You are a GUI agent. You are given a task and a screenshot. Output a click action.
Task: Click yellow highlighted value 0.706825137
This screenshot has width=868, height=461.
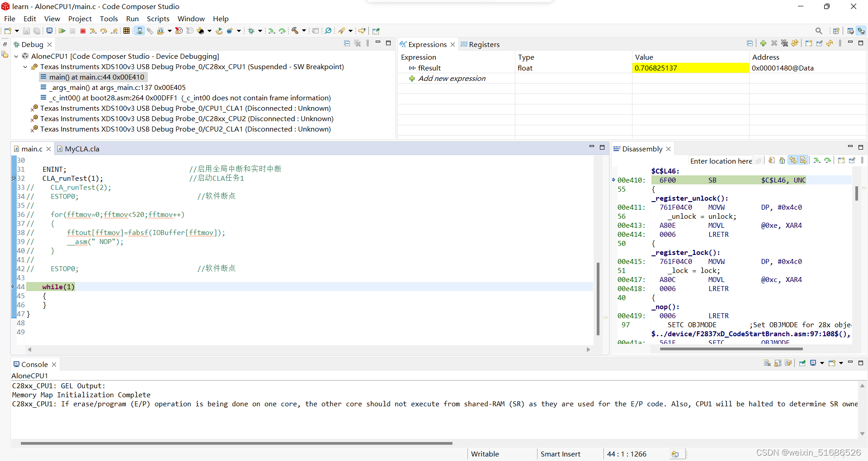690,68
